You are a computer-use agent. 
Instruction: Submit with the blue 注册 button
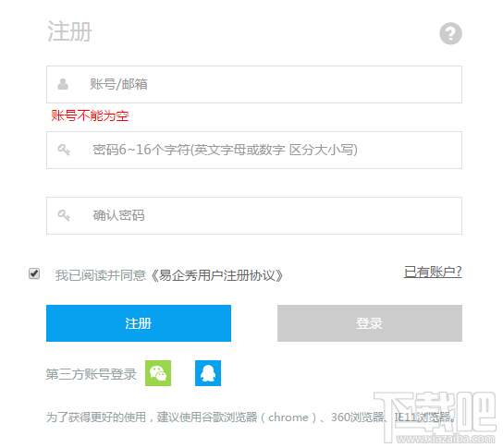pyautogui.click(x=139, y=323)
